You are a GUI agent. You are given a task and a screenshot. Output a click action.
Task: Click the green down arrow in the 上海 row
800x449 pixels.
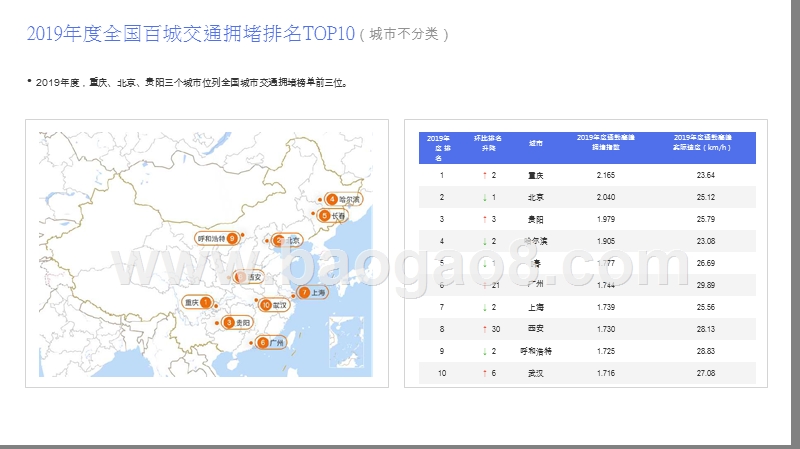coord(485,307)
